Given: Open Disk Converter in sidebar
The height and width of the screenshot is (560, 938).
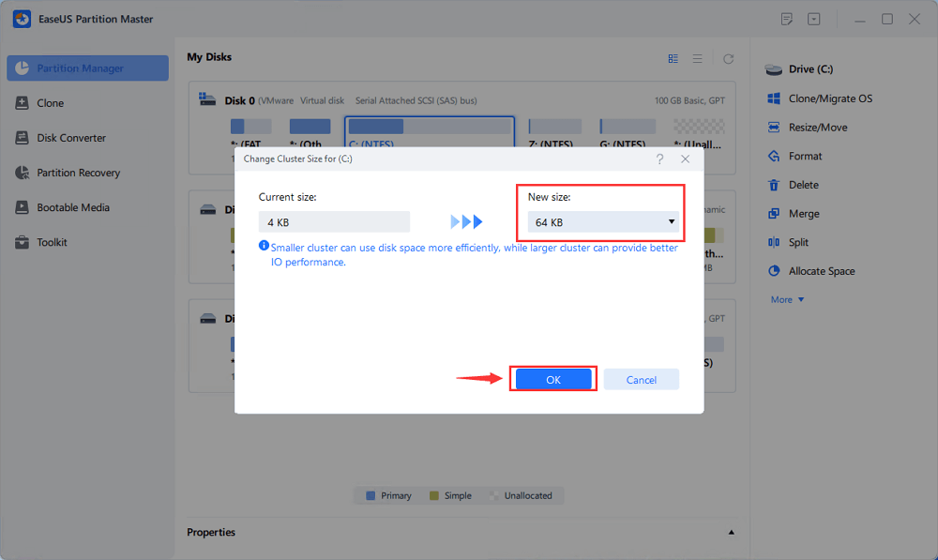Looking at the screenshot, I should click(71, 138).
